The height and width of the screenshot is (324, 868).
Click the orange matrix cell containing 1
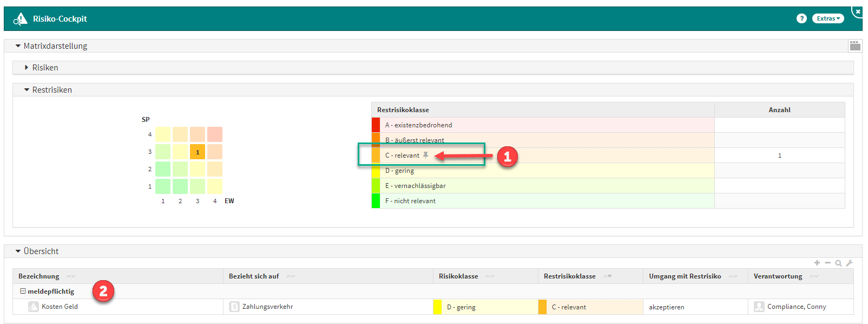(198, 152)
